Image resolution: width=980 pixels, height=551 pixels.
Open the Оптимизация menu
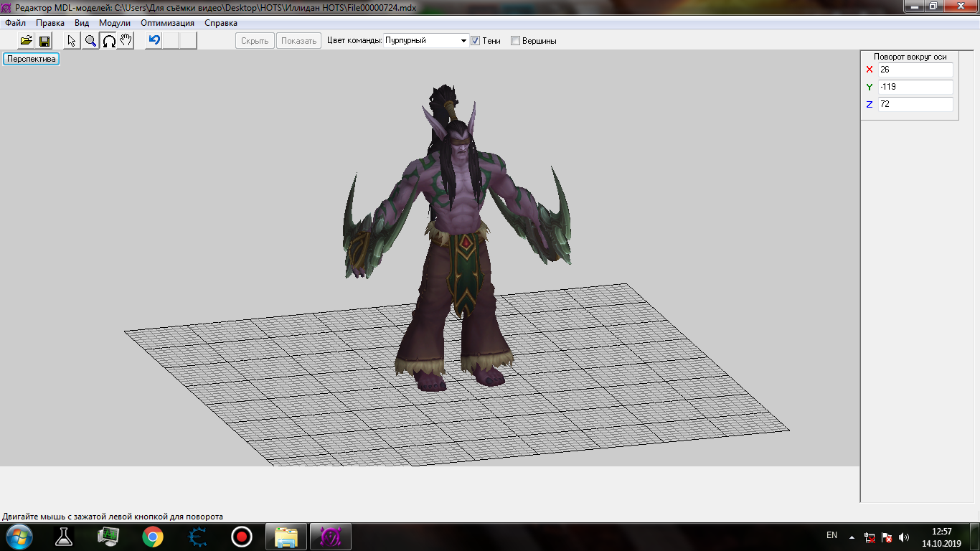click(167, 23)
